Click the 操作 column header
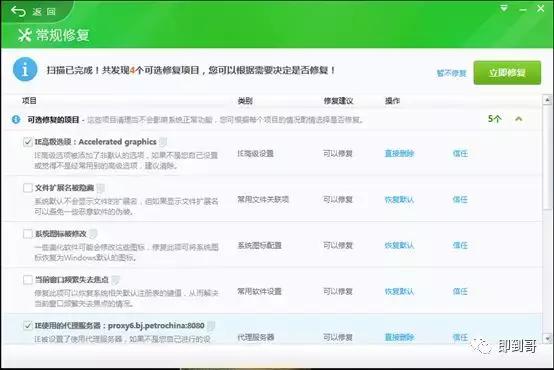Screen dimensions: 554x370 click(392, 101)
